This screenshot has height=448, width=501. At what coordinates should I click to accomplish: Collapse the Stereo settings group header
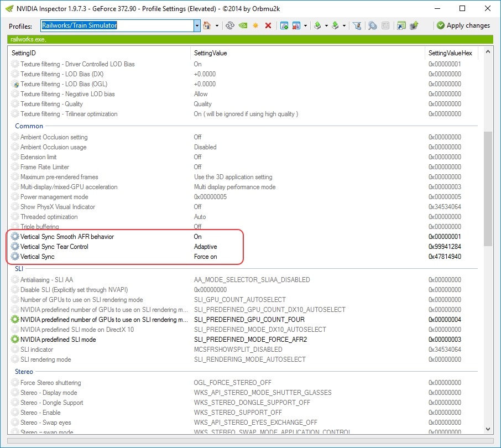pyautogui.click(x=24, y=372)
